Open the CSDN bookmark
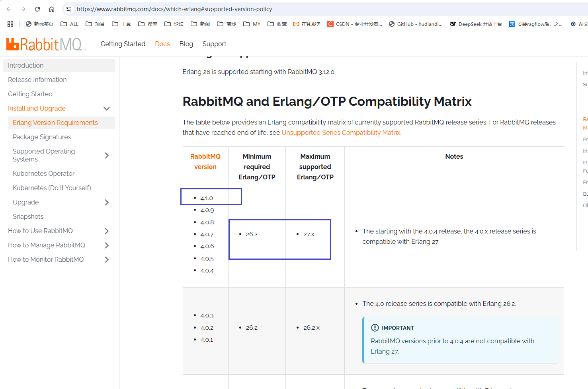 point(355,24)
